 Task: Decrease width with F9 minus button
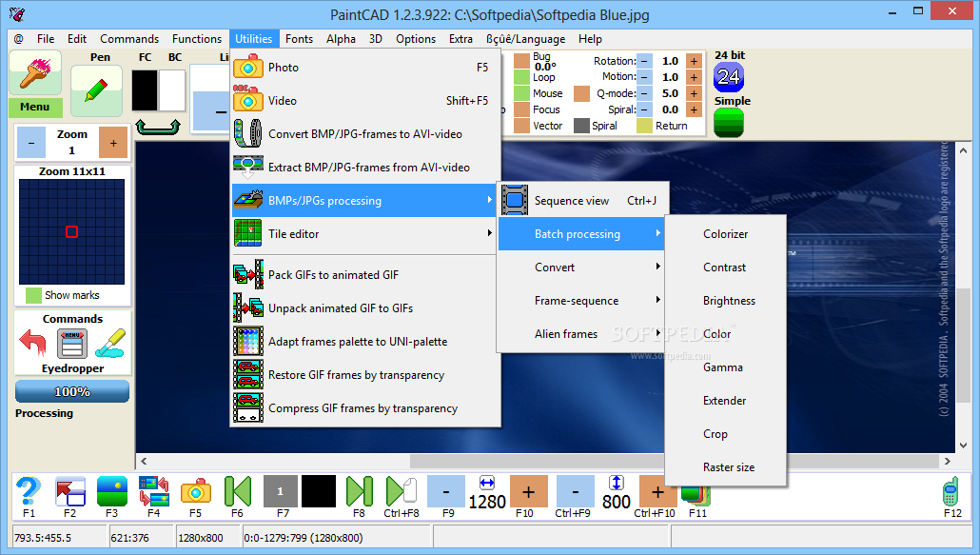446,491
